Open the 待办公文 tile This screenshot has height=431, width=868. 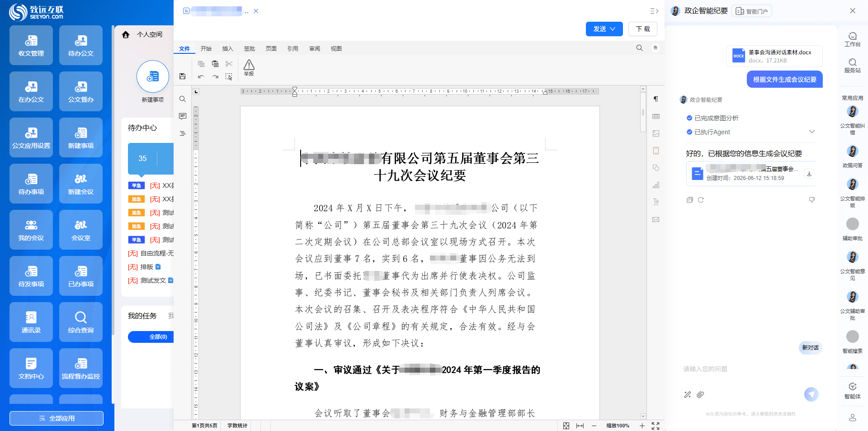pyautogui.click(x=81, y=45)
